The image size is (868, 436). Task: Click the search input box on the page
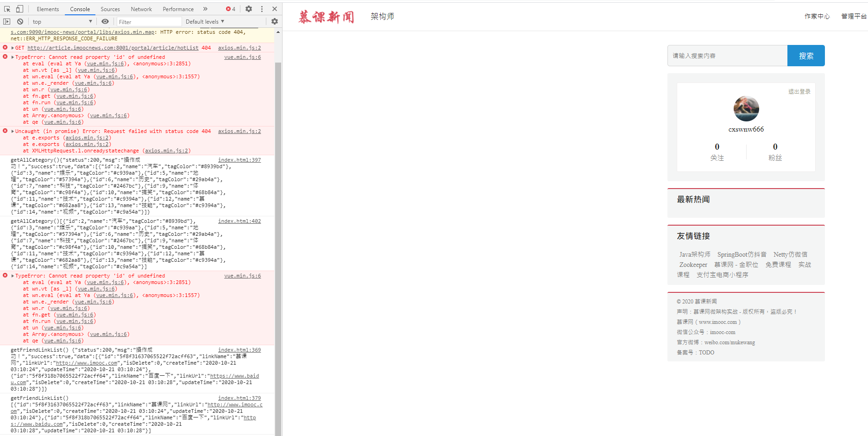[727, 56]
